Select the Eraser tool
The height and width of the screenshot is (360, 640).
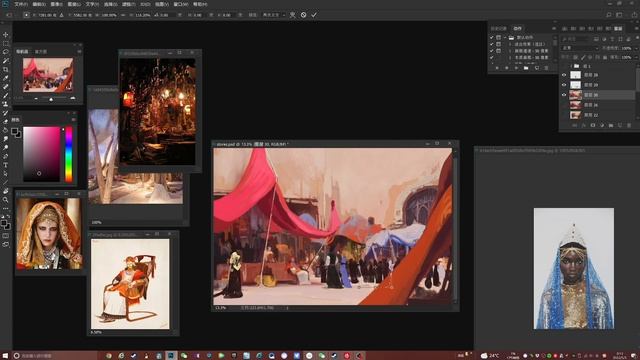click(6, 121)
